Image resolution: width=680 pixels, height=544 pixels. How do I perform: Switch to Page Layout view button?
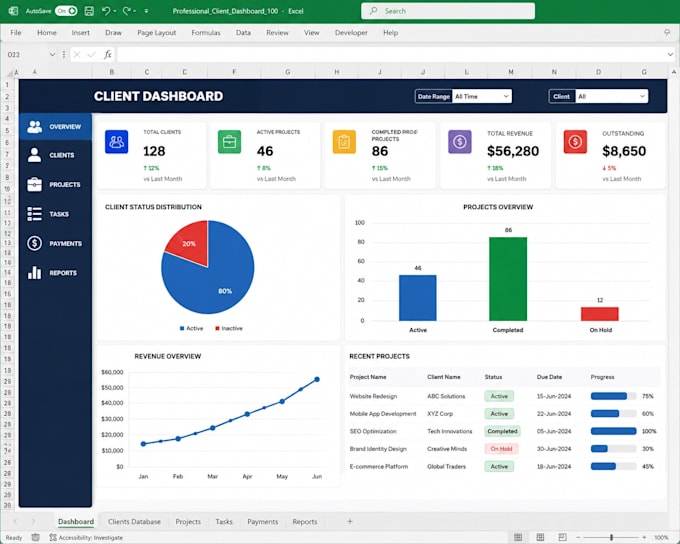[540, 537]
